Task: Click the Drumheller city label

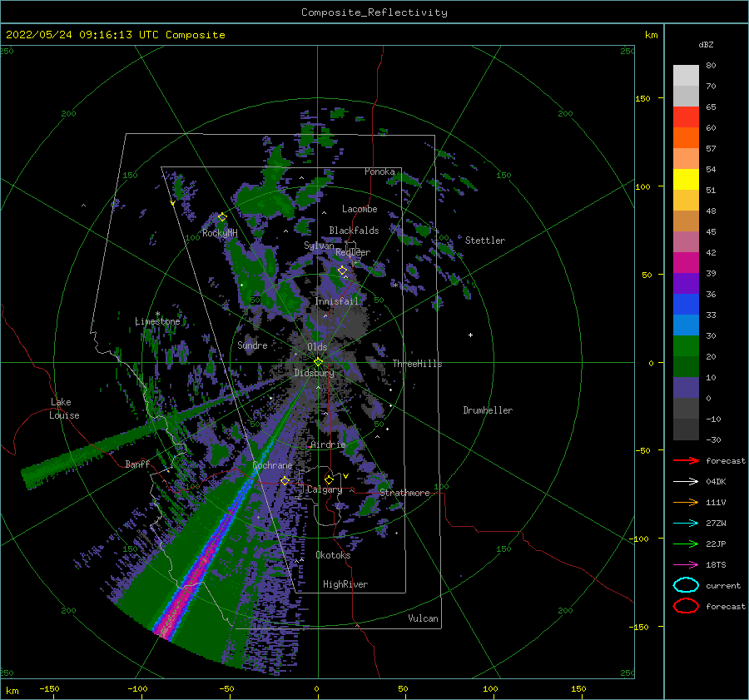Action: click(x=488, y=410)
